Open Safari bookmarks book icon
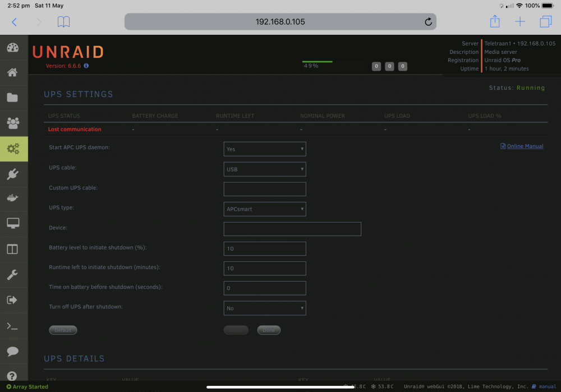561x392 pixels. point(64,22)
